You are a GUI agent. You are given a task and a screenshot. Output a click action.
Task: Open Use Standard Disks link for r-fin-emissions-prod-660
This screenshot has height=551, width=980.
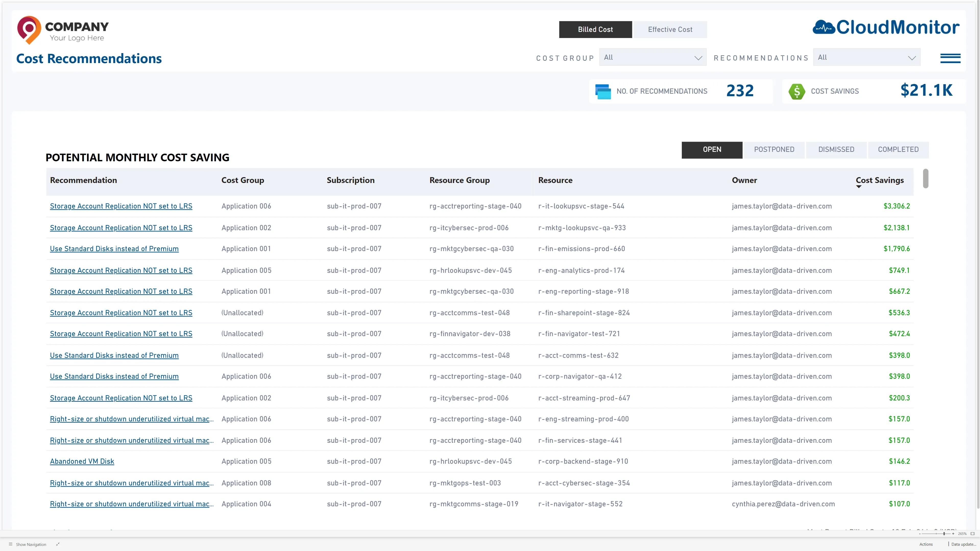tap(114, 249)
